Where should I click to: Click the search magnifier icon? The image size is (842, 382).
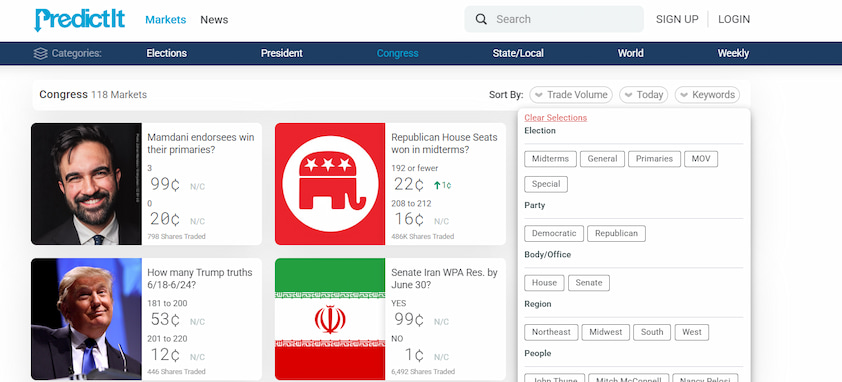point(481,19)
